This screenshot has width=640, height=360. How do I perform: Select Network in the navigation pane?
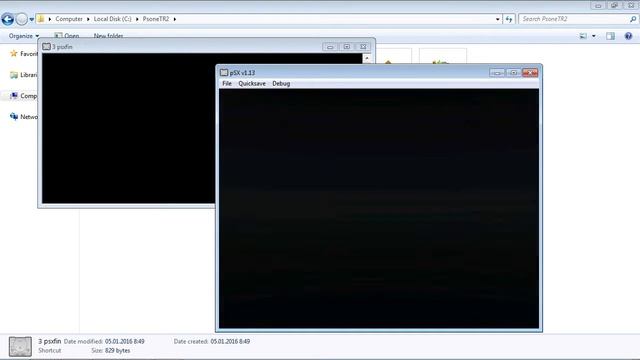tap(24, 117)
